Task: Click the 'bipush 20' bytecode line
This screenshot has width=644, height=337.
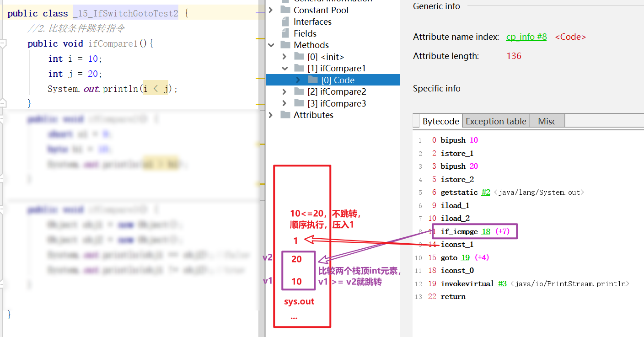Action: click(459, 166)
